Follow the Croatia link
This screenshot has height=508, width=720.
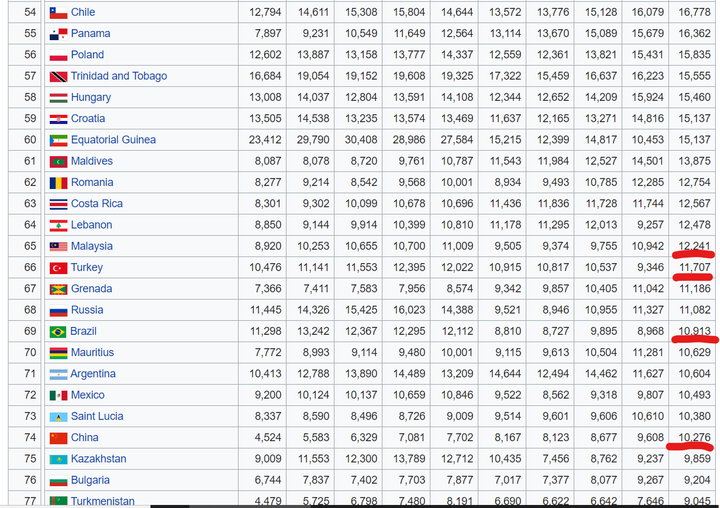88,119
